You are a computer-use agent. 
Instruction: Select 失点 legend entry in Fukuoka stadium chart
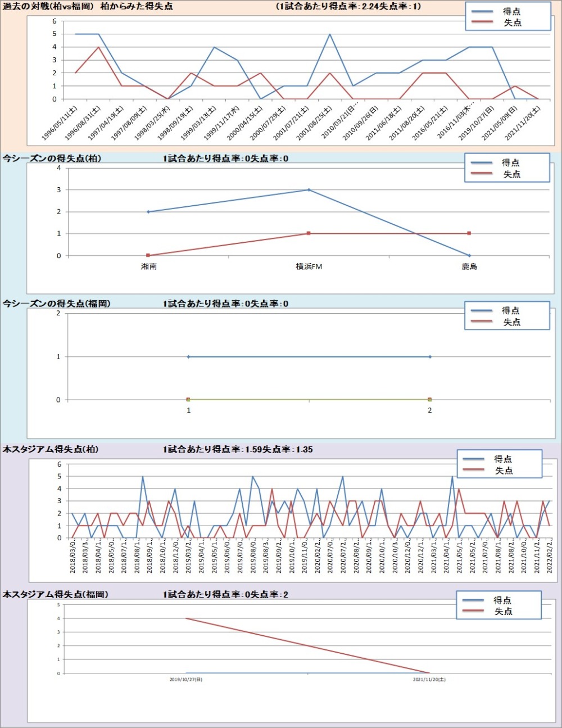click(x=503, y=612)
